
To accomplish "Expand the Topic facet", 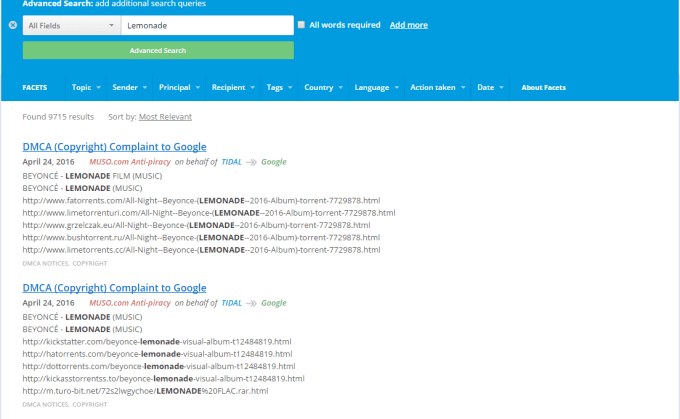I will (86, 87).
